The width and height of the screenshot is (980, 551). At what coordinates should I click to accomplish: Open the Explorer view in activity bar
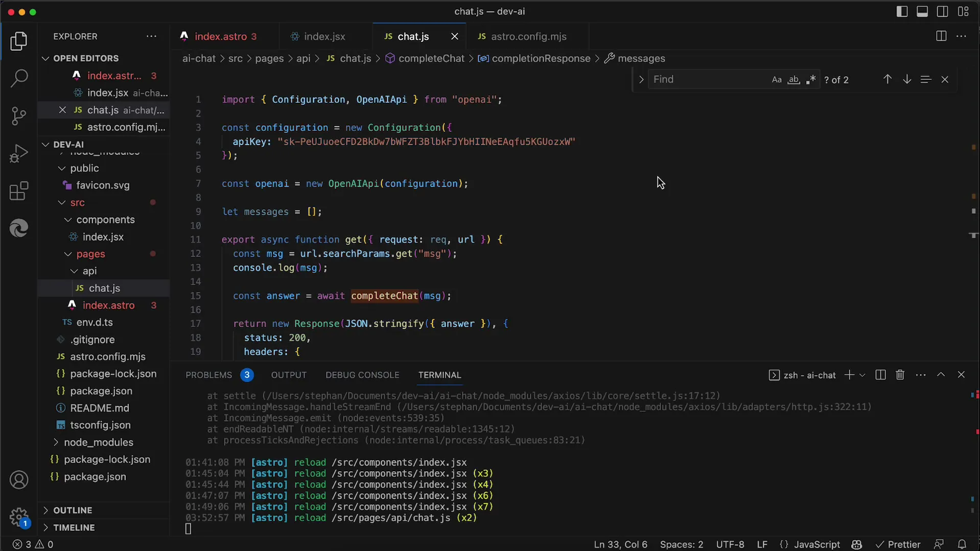point(19,41)
